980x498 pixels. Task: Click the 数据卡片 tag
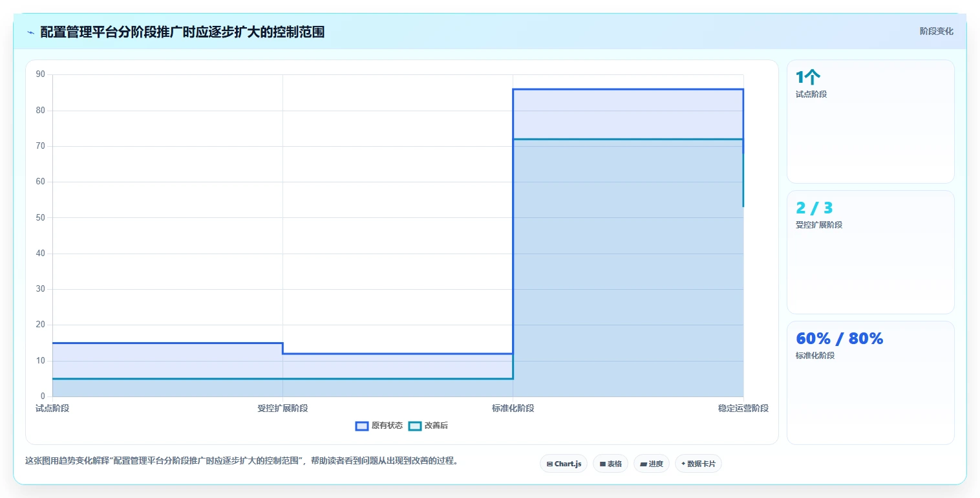pyautogui.click(x=698, y=464)
